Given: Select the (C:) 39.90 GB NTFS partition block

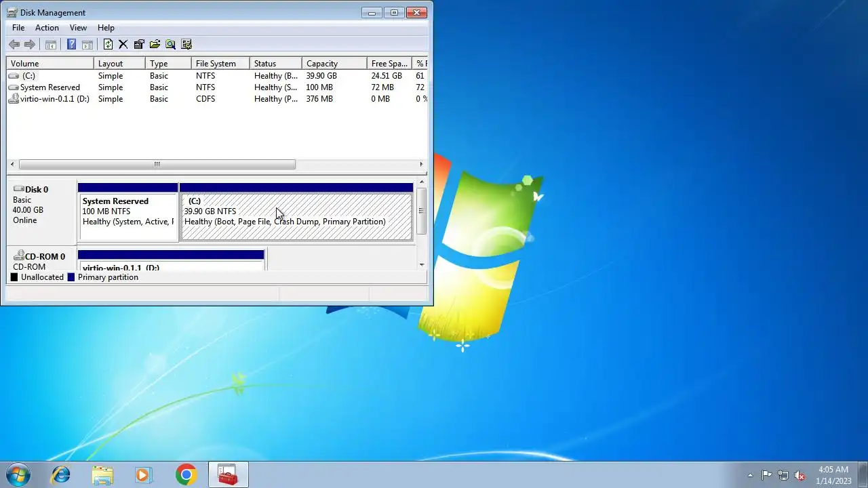Looking at the screenshot, I should pos(296,212).
